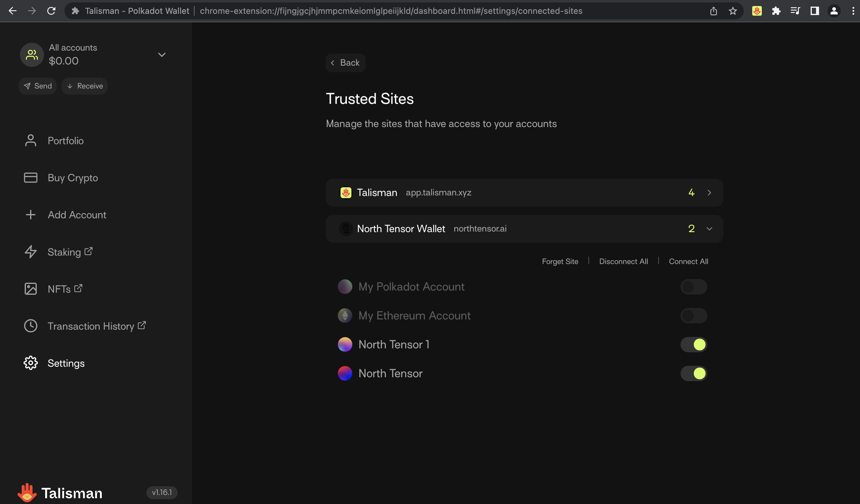The image size is (860, 504).
Task: Click Forget Site link
Action: pyautogui.click(x=560, y=261)
